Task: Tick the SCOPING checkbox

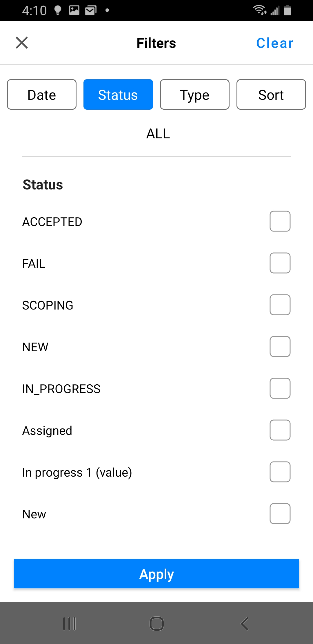Action: pos(280,305)
